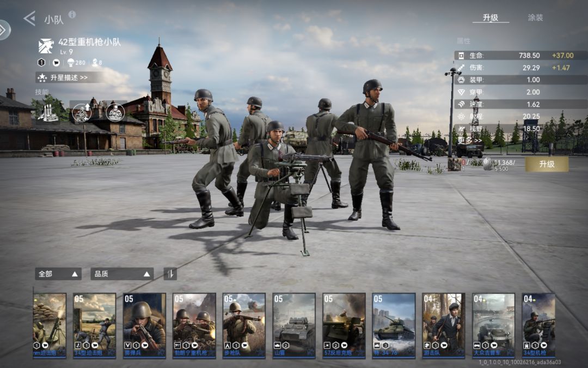The width and height of the screenshot is (588, 368).
Task: Select the 步枪队 rifle squad card
Action: pyautogui.click(x=244, y=325)
